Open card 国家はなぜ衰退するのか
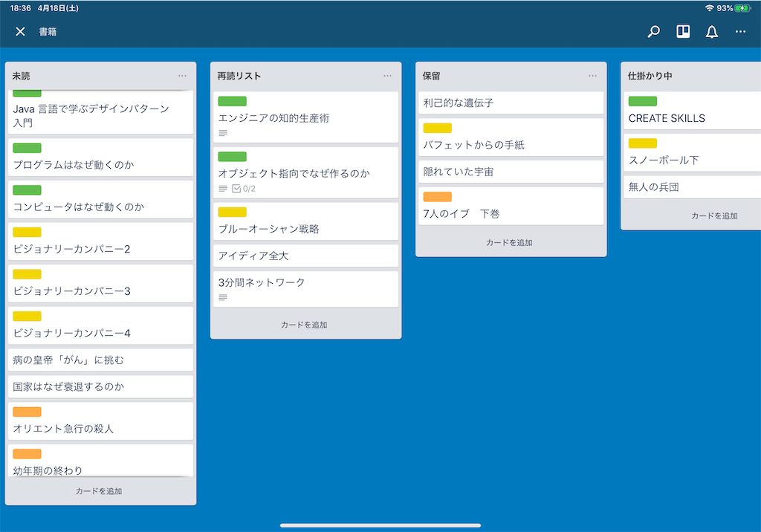The height and width of the screenshot is (532, 761). point(100,387)
